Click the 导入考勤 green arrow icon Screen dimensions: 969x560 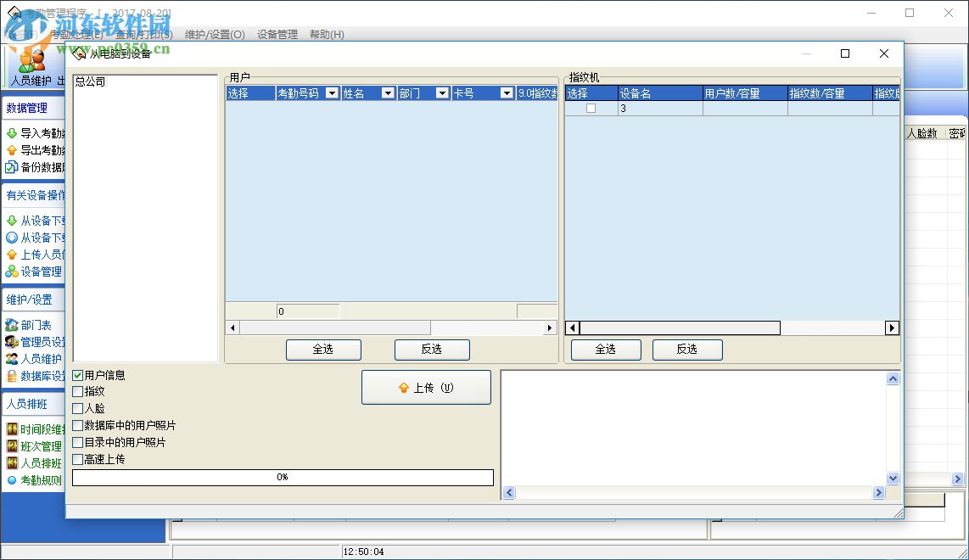click(x=12, y=133)
